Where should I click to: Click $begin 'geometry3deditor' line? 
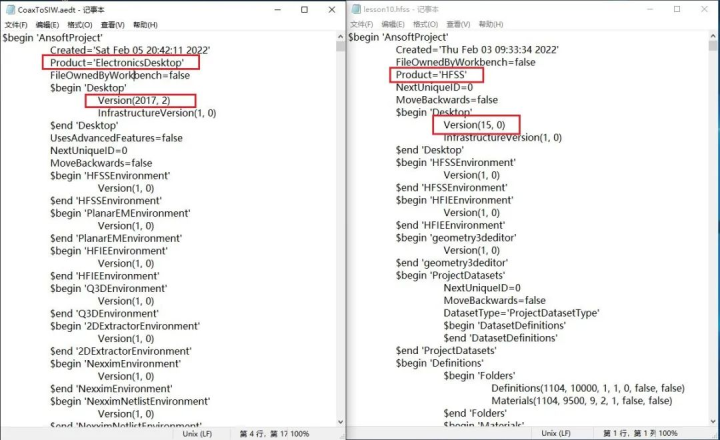tap(456, 238)
